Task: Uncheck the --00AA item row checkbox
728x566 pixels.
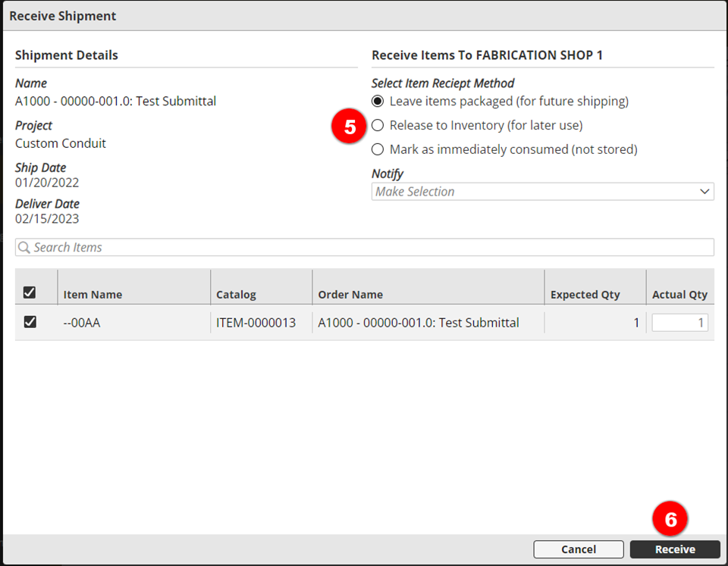Action: point(30,322)
